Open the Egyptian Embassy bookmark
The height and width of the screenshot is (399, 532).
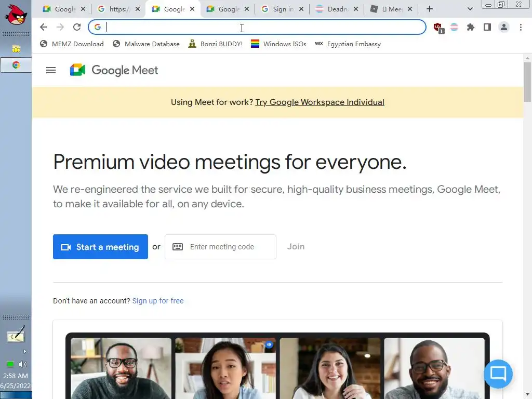click(x=348, y=44)
